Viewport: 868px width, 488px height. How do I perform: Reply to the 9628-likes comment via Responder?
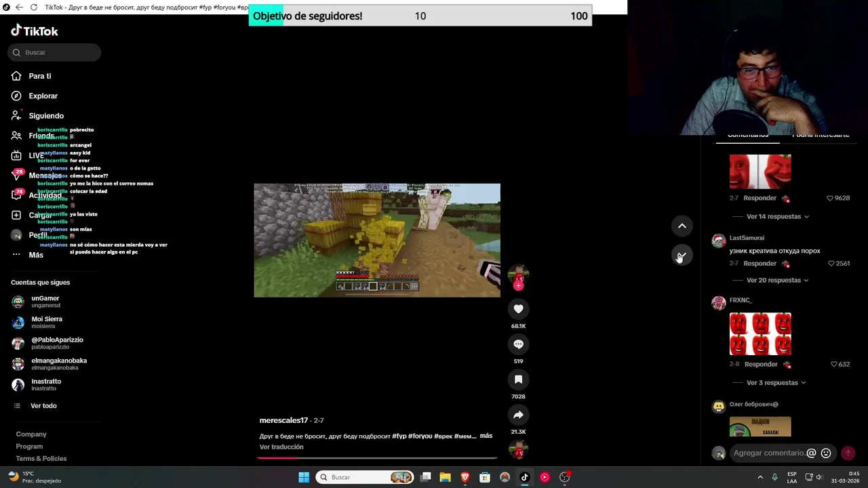pos(759,198)
